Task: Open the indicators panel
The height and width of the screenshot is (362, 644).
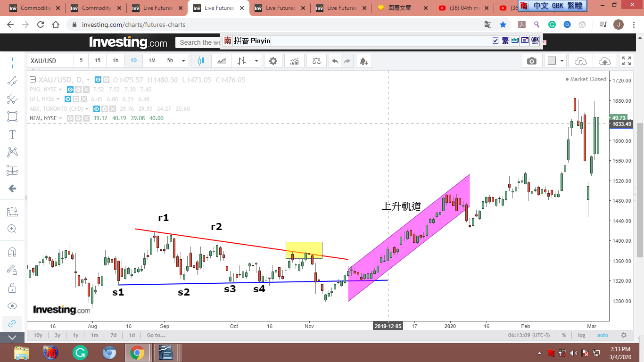Action: click(295, 61)
